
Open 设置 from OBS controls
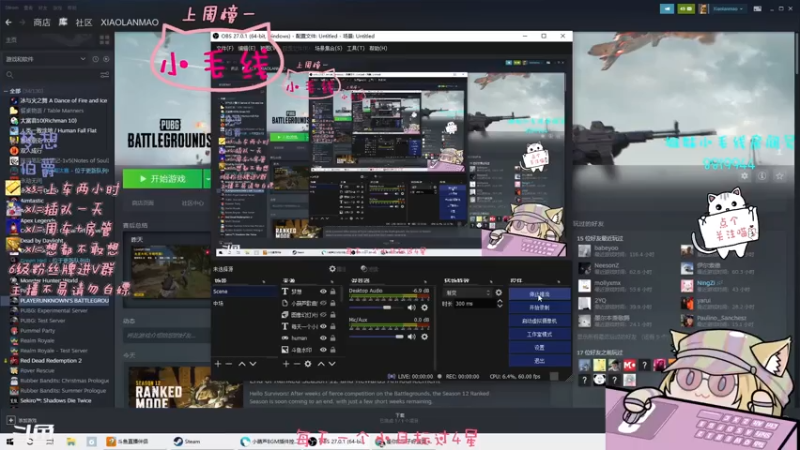pyautogui.click(x=539, y=347)
